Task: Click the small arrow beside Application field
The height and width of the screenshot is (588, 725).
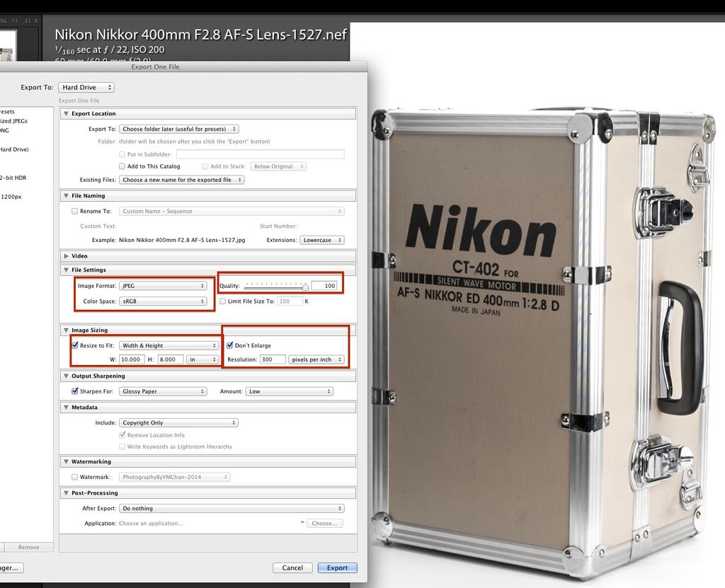Action: tap(302, 523)
